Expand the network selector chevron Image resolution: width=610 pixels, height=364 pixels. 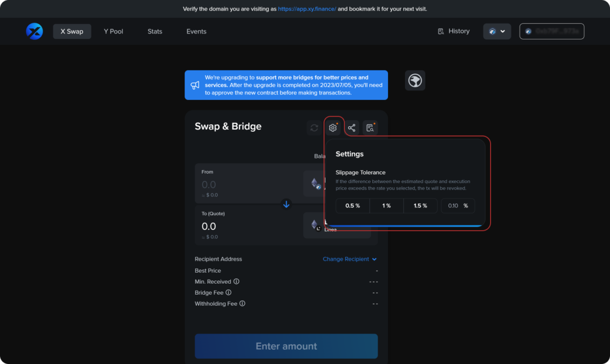click(x=503, y=31)
